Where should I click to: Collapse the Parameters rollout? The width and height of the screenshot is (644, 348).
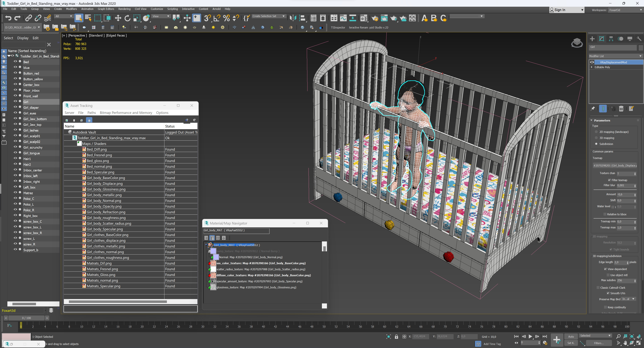pos(592,120)
